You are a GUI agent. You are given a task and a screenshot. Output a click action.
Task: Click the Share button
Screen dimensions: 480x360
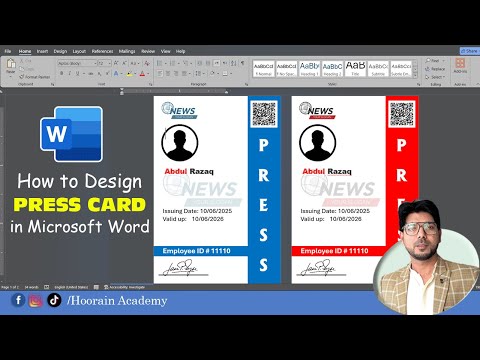[x=470, y=51]
